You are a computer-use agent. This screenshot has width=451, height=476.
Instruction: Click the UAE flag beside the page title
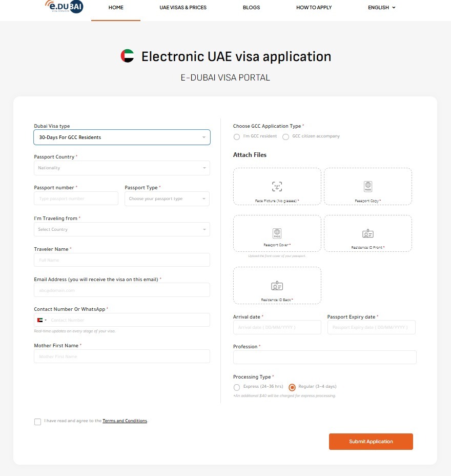tap(127, 56)
